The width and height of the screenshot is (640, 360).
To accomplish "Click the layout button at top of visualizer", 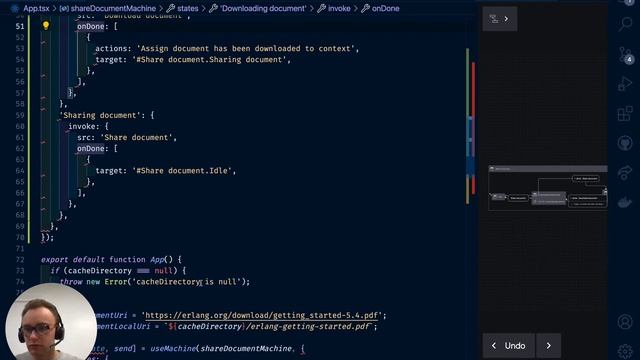I will 500,19.
